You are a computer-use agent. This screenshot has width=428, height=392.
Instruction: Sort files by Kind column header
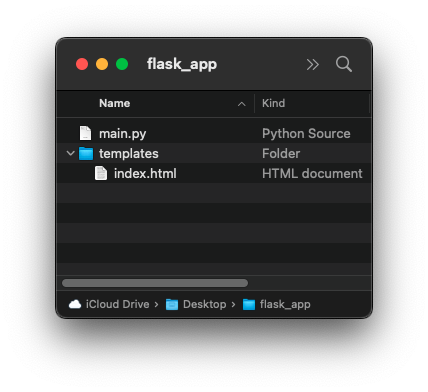coord(273,103)
